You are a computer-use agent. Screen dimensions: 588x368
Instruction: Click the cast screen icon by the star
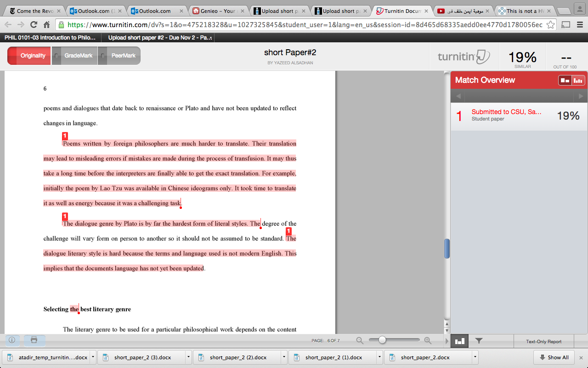(566, 25)
